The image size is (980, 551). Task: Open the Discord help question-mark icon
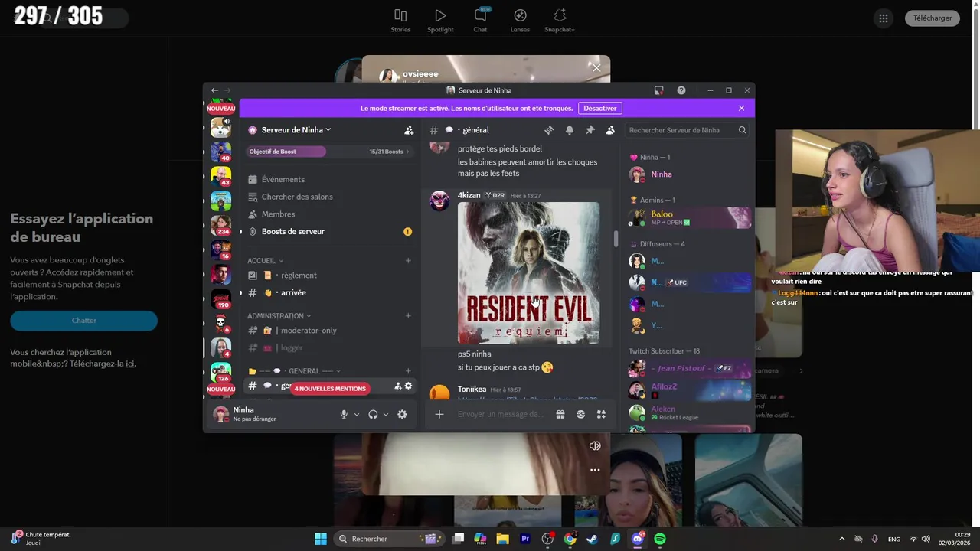coord(681,90)
